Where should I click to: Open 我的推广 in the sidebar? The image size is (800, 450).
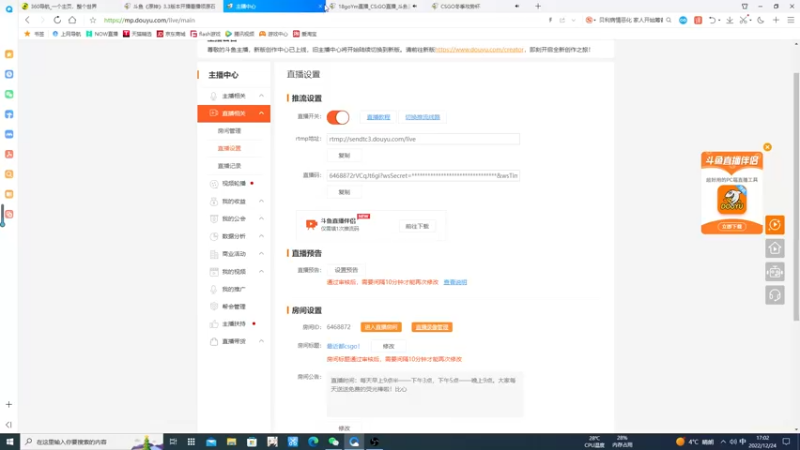[x=234, y=289]
